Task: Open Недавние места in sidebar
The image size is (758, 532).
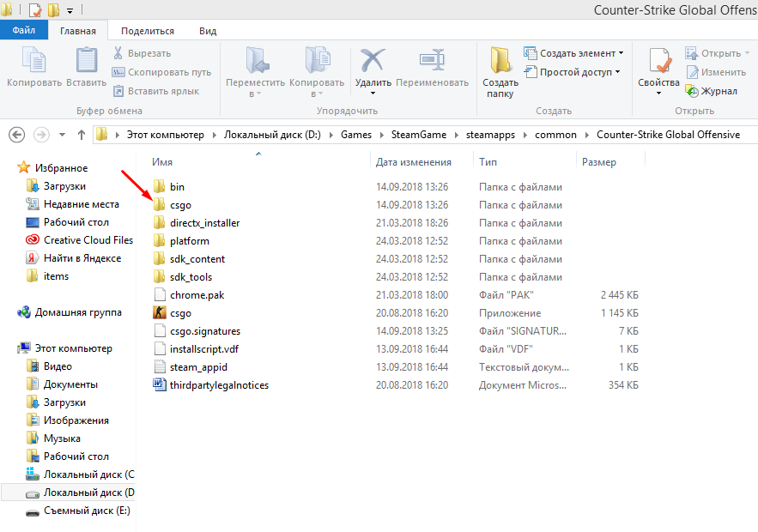Action: click(x=72, y=204)
